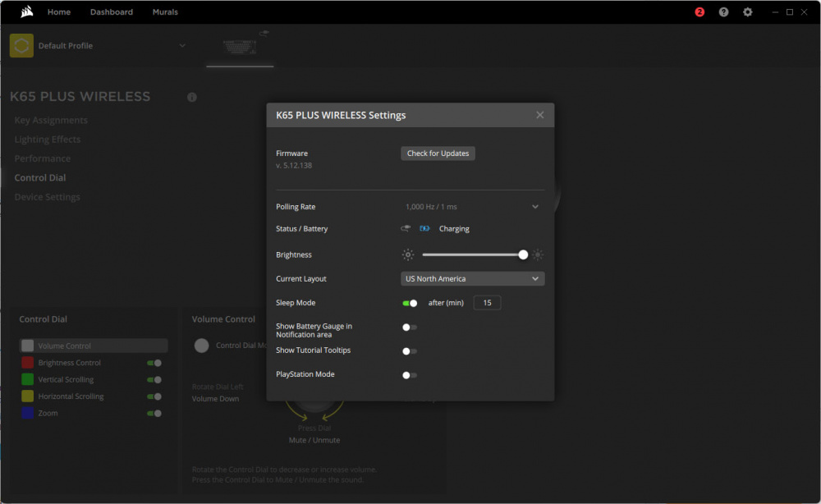This screenshot has height=504, width=821.
Task: Open the notifications badge showing 2
Action: tap(699, 12)
